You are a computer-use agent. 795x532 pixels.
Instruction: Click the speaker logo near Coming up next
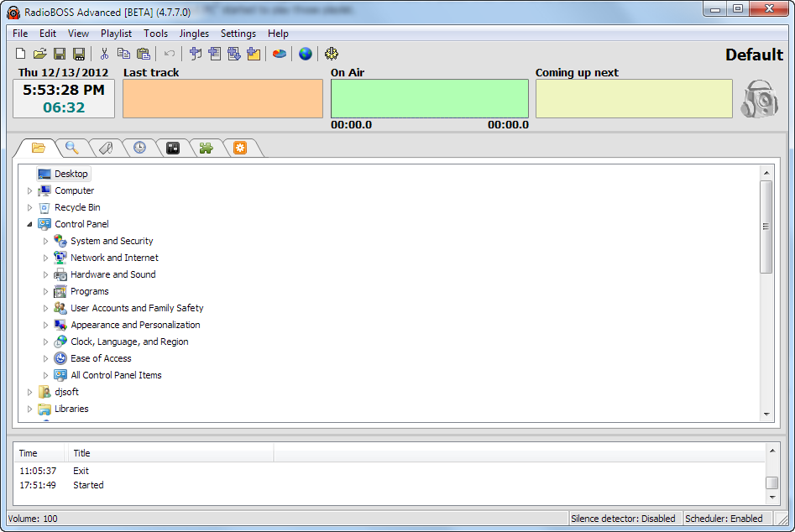coord(760,99)
